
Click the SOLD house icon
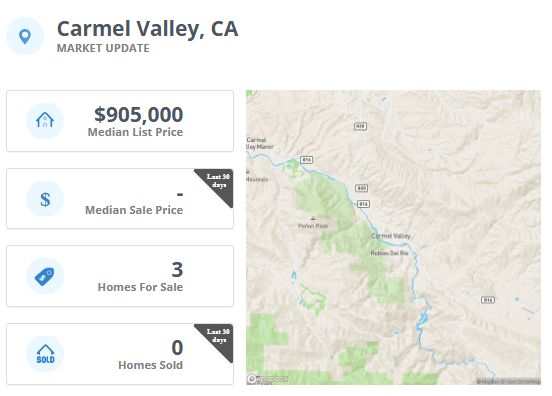(x=45, y=354)
